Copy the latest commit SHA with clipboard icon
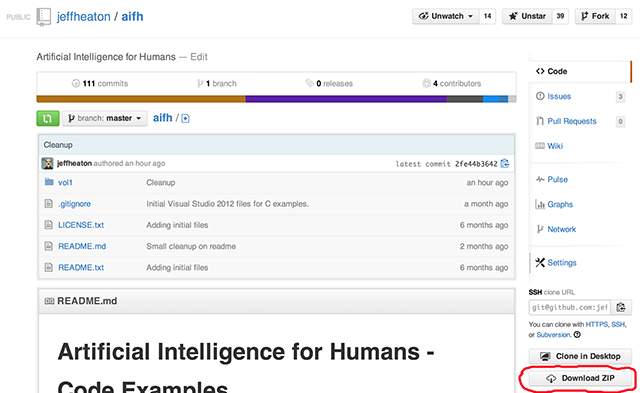This screenshot has width=640, height=393. click(x=505, y=163)
